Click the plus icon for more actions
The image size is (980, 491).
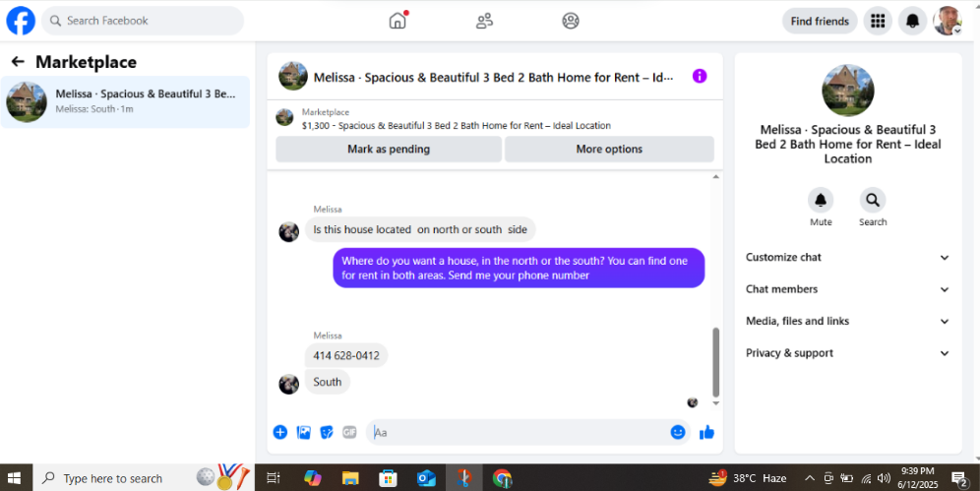click(280, 432)
